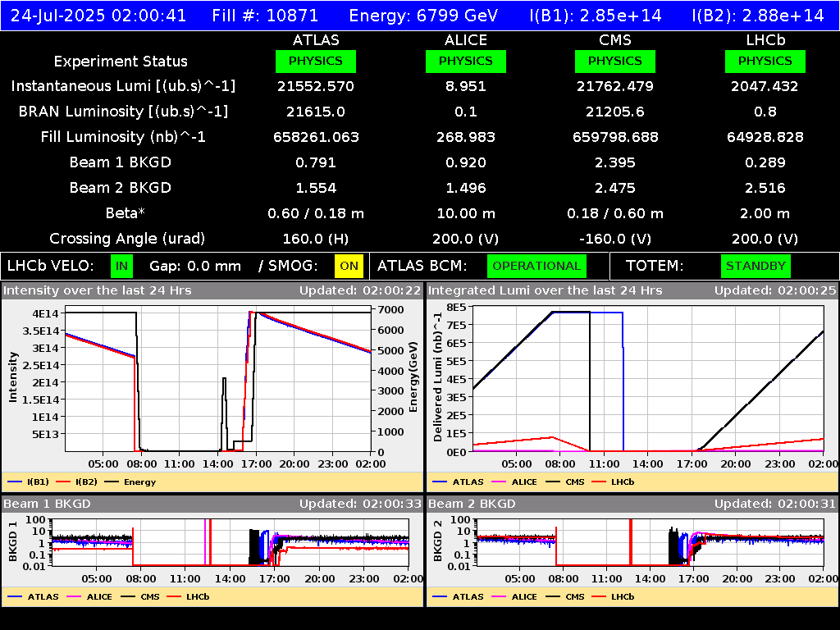Click the LHCb Beam 2 BKGD value 2.516
This screenshot has width=840, height=630.
(765, 188)
